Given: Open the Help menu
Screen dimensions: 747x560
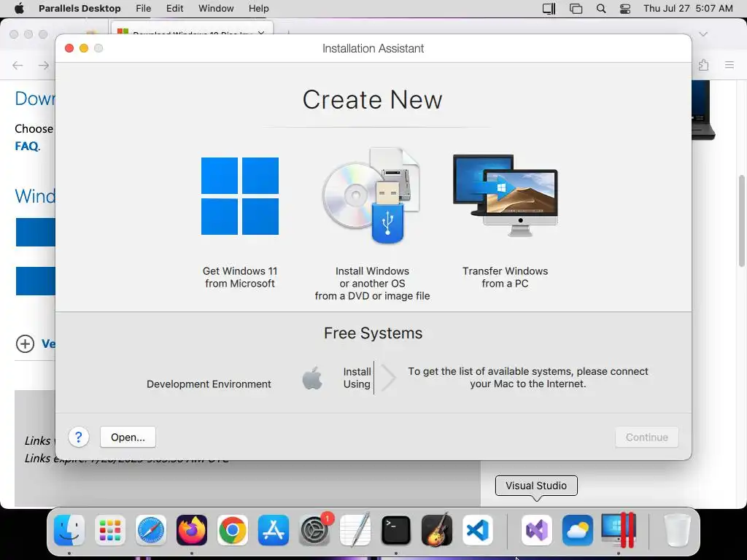Looking at the screenshot, I should click(x=259, y=9).
